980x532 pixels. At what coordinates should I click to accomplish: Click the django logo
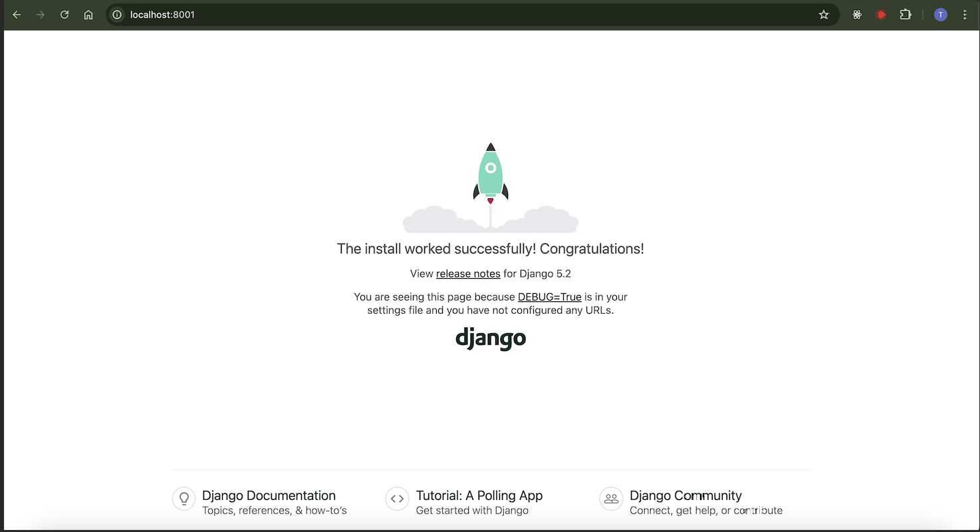[491, 338]
